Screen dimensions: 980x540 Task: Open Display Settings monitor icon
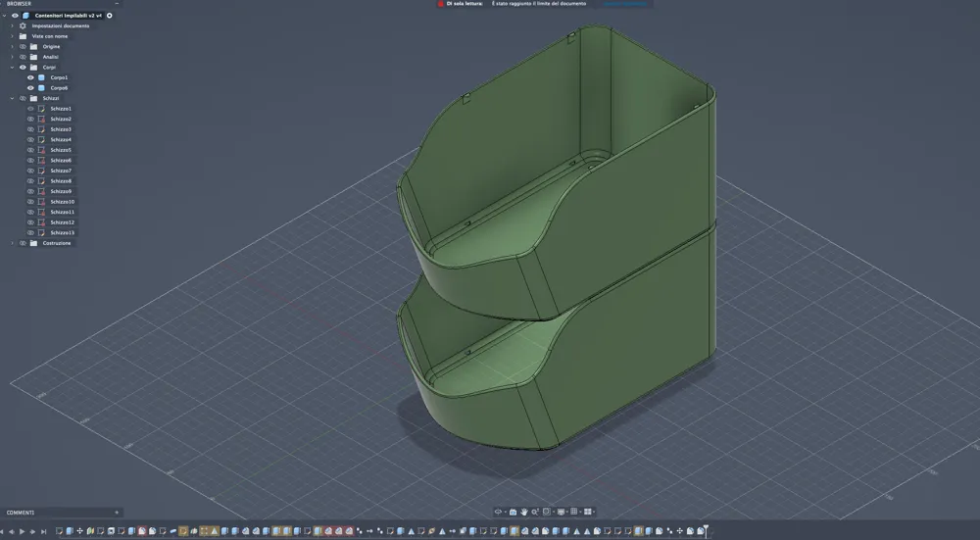562,512
